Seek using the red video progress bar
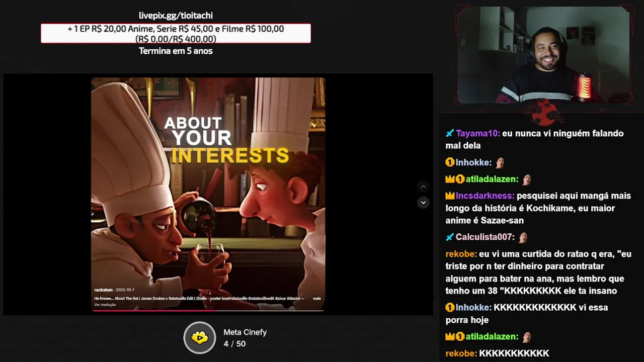 208,311
